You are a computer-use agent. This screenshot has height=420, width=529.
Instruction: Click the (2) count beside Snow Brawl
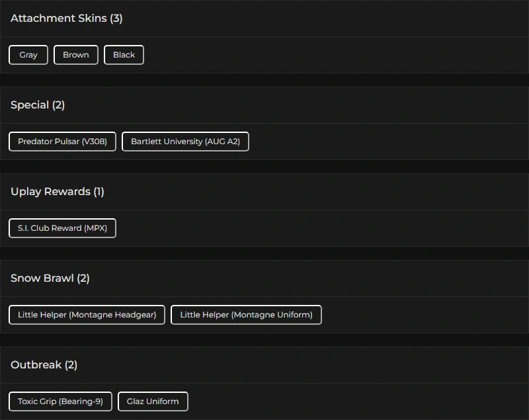coord(83,278)
